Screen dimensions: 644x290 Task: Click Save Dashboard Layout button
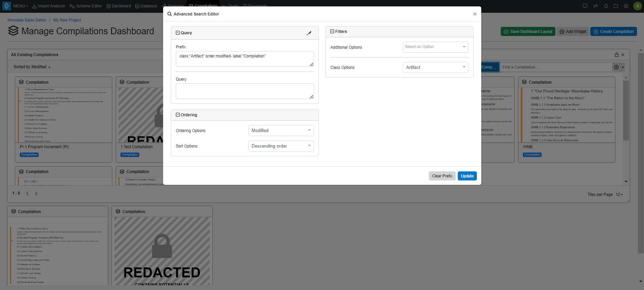point(528,32)
